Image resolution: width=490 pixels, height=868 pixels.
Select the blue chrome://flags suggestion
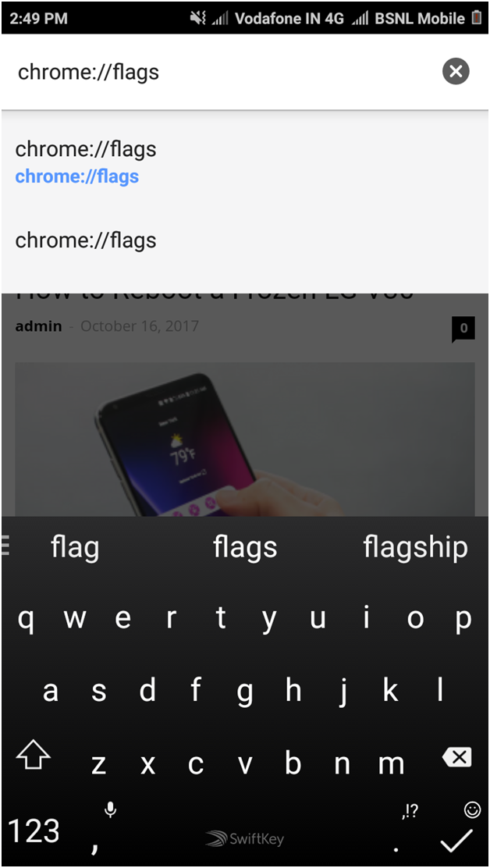pos(77,176)
